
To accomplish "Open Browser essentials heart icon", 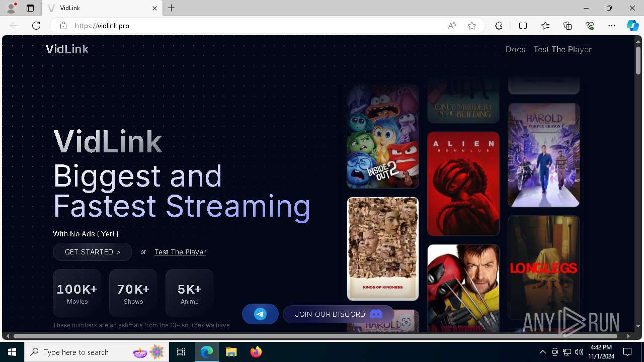I will [590, 26].
